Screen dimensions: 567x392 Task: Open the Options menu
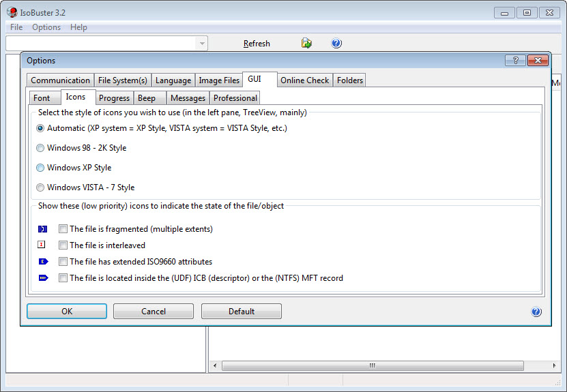click(46, 27)
